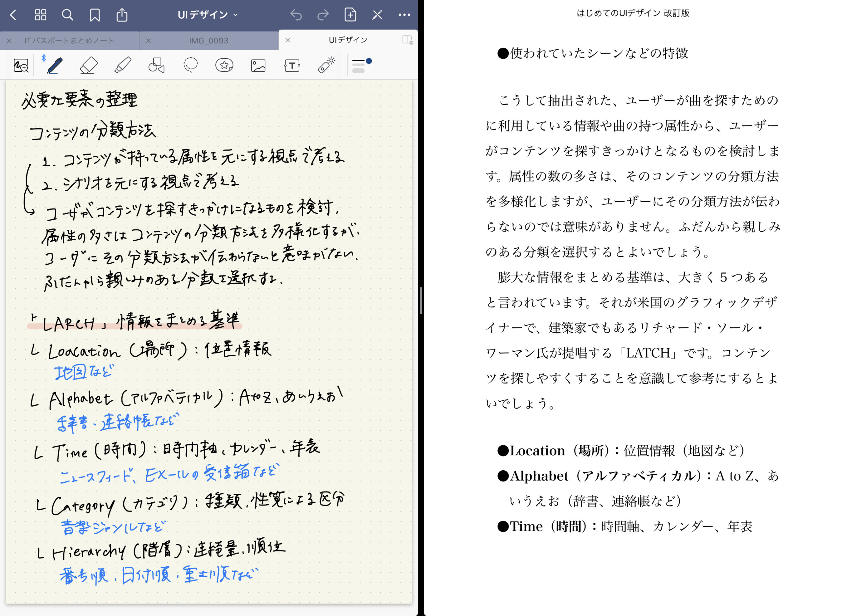The image size is (842, 616).
Task: Select the Lasso selection tool
Action: pos(190,65)
